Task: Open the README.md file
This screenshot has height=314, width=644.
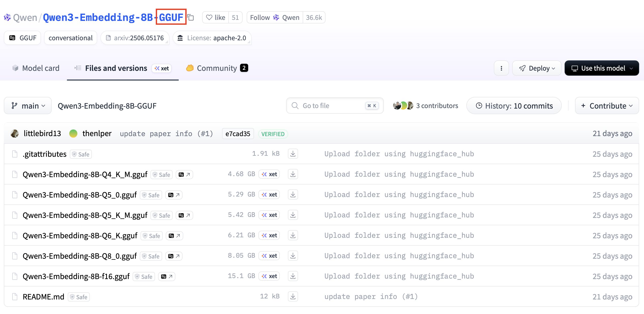Action: (x=43, y=297)
